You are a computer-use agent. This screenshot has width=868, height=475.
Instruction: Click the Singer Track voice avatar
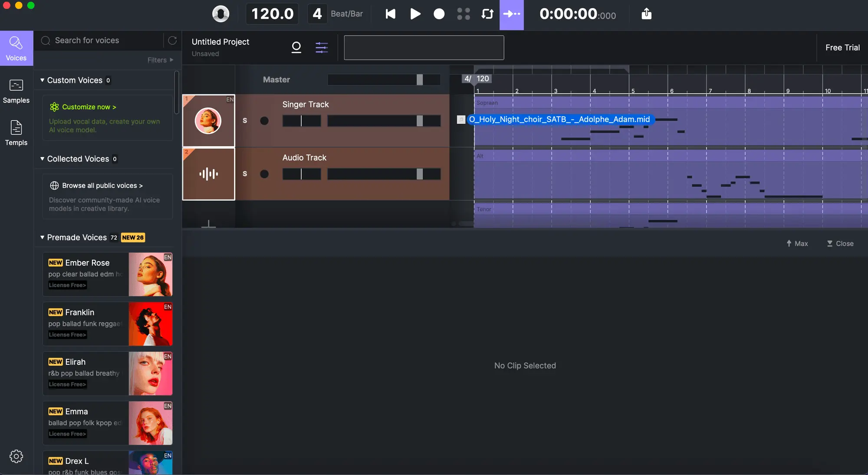click(208, 121)
